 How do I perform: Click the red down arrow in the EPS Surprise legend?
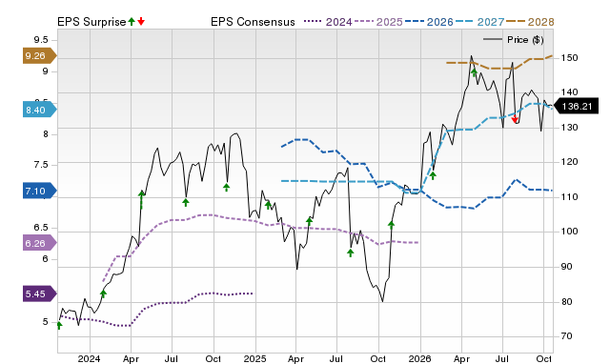coord(141,21)
